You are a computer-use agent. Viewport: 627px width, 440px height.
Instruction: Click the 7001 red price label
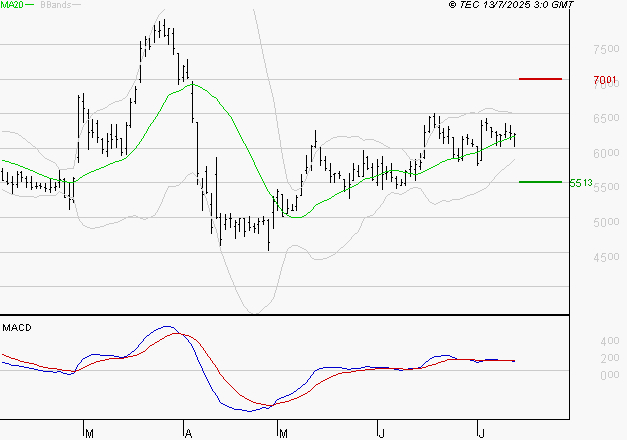coord(605,80)
